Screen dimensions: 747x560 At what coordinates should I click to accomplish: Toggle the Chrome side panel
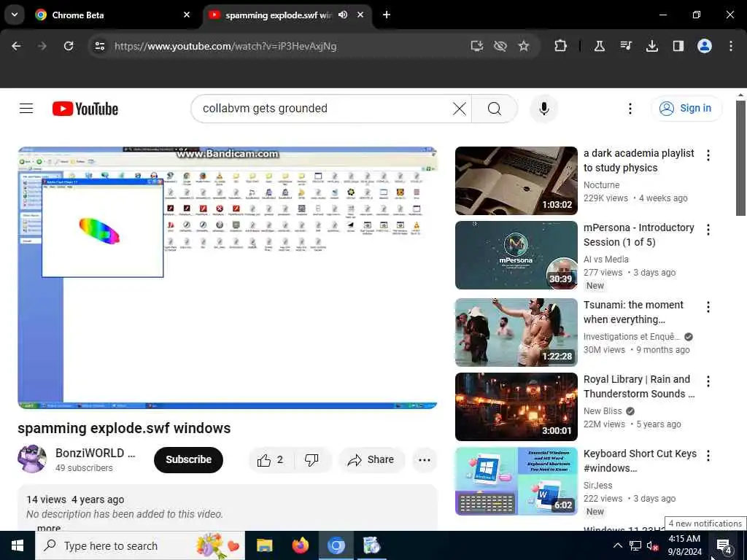pyautogui.click(x=678, y=46)
